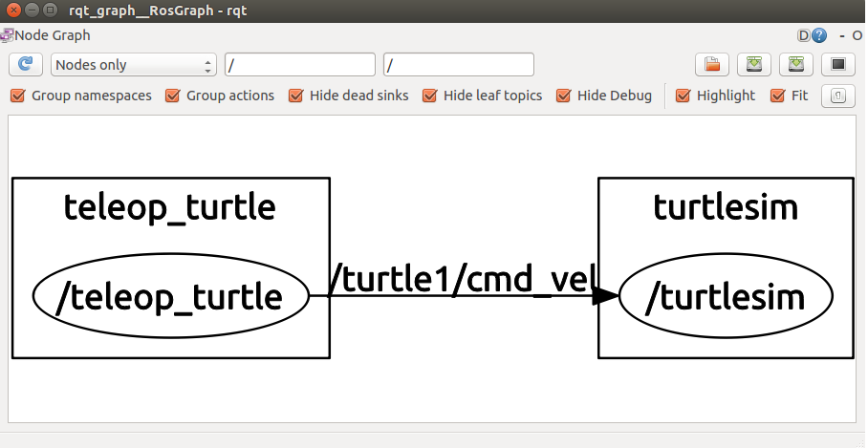The width and height of the screenshot is (868, 448).
Task: Open help via blue question mark icon
Action: pos(819,36)
